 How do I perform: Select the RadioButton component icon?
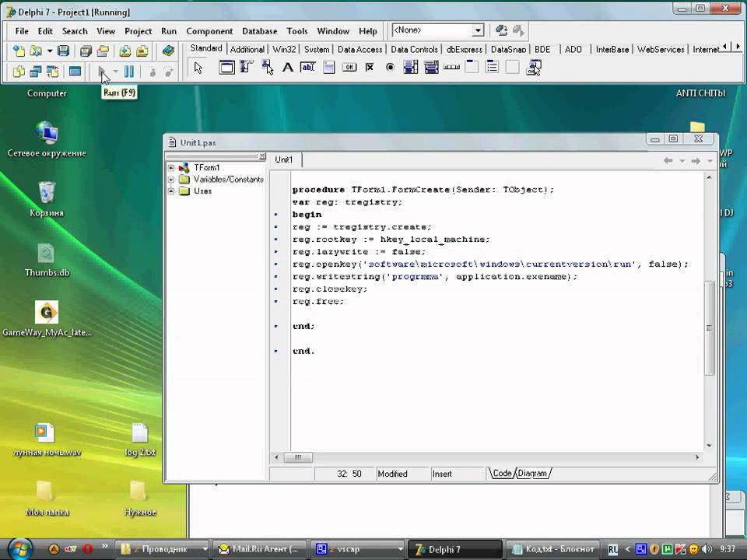(390, 67)
